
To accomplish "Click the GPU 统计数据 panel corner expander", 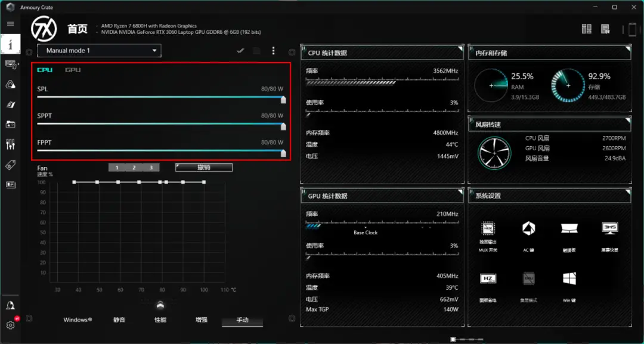I will (x=460, y=192).
